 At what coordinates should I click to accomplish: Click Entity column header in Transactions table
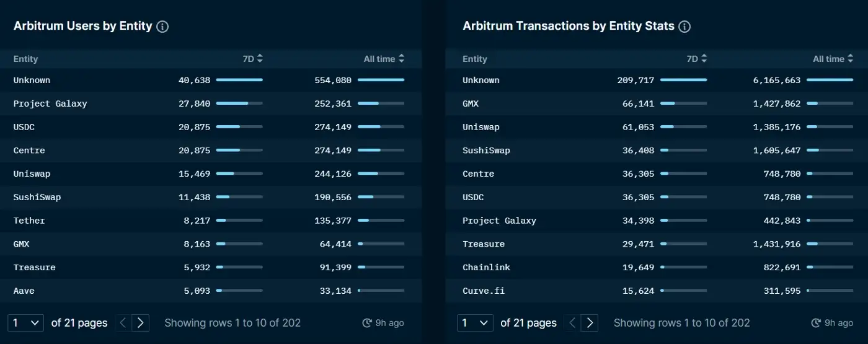click(475, 59)
